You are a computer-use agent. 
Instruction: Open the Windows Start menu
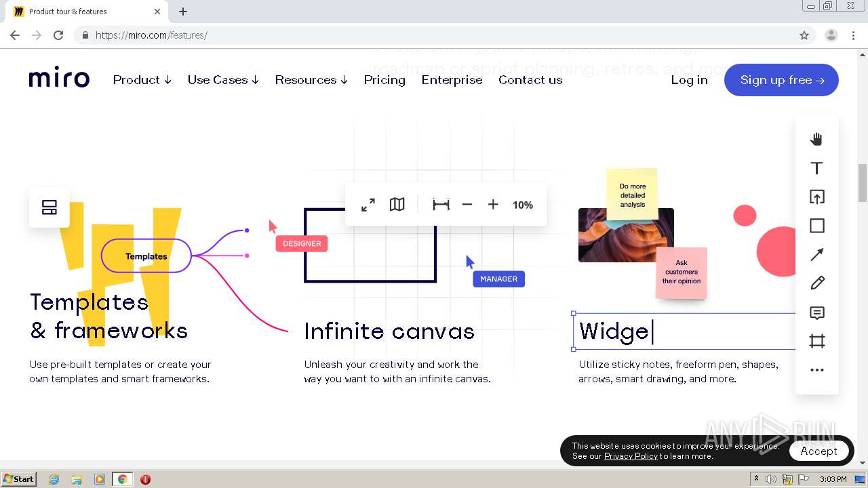coord(18,479)
